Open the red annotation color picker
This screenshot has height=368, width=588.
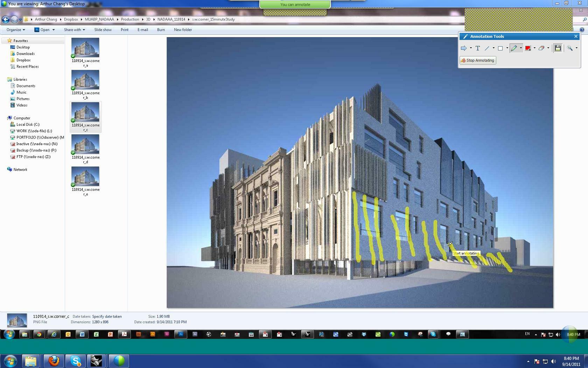click(528, 48)
